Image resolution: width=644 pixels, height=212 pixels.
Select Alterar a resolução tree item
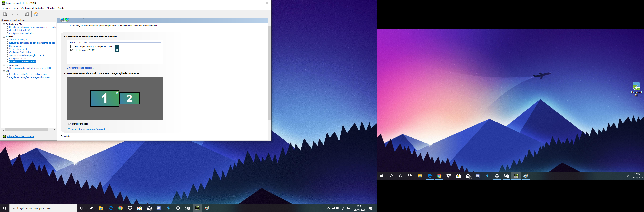18,40
